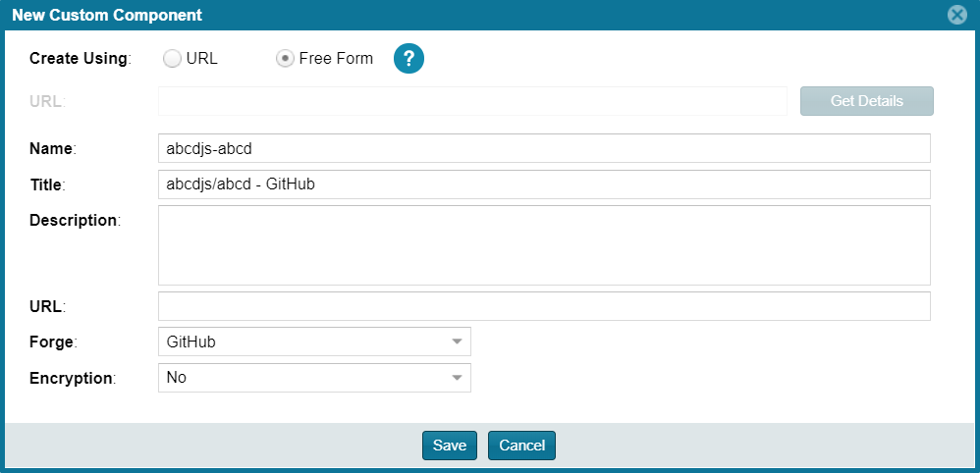Click the greyed-out URL field beside Get Details
The height and width of the screenshot is (473, 980).
coord(472,101)
